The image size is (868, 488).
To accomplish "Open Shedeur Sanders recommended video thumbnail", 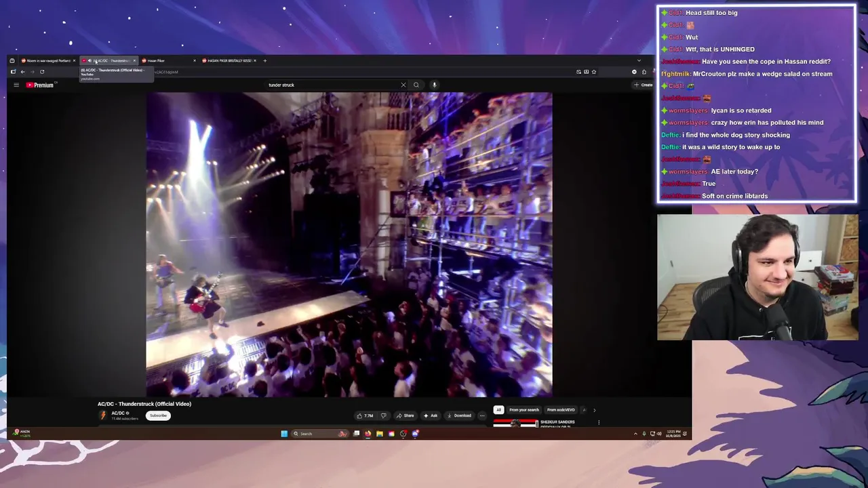I will [x=515, y=424].
